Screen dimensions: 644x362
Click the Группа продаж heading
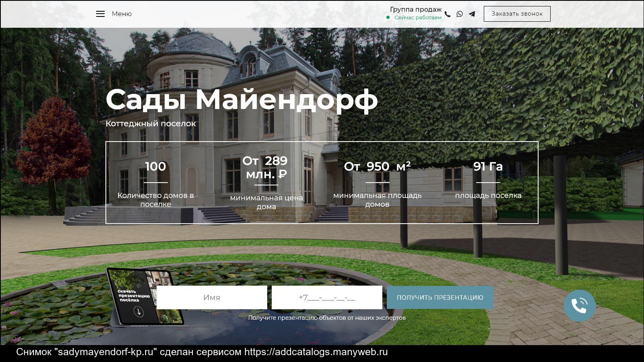click(415, 9)
